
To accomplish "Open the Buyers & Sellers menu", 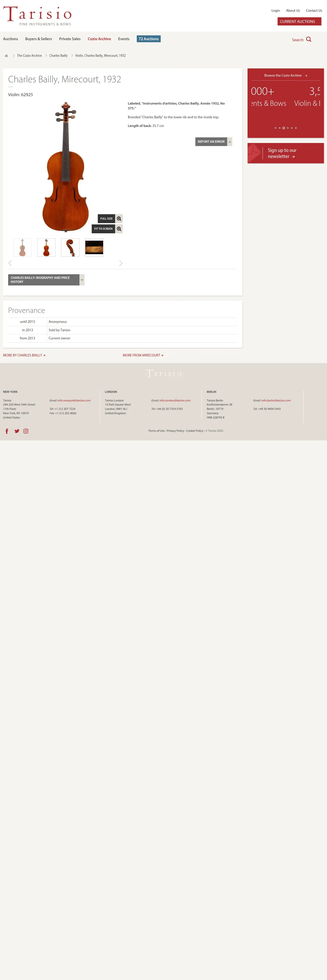I will coord(38,39).
